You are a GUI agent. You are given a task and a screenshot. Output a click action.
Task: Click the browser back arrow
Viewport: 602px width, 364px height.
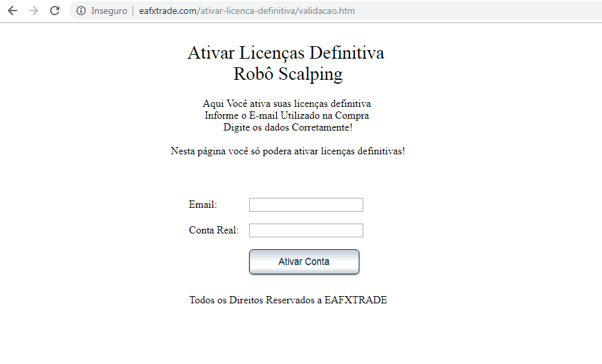(13, 11)
